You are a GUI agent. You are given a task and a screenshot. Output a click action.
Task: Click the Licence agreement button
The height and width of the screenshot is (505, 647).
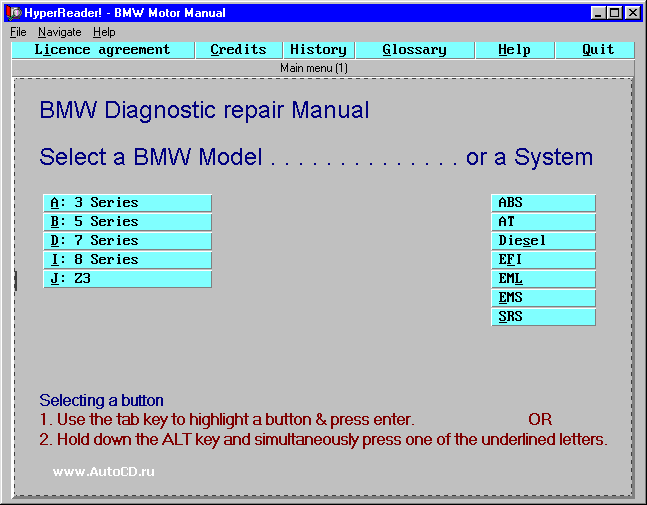point(103,50)
